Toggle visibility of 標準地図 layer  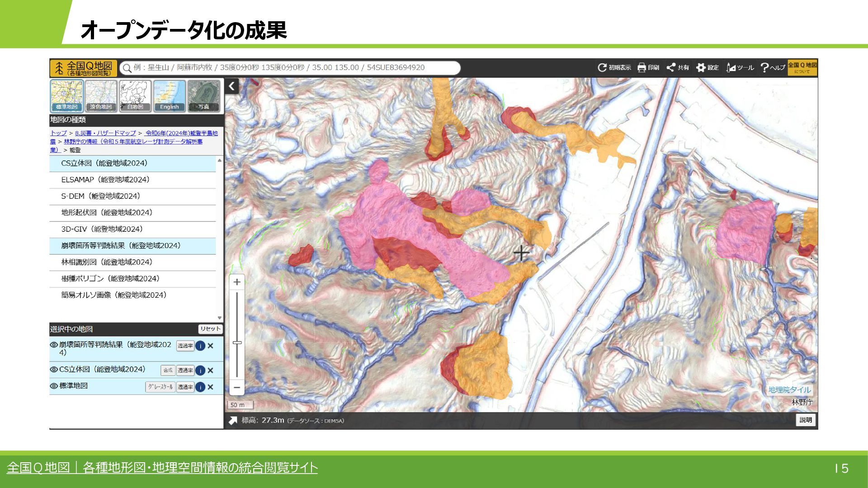54,386
